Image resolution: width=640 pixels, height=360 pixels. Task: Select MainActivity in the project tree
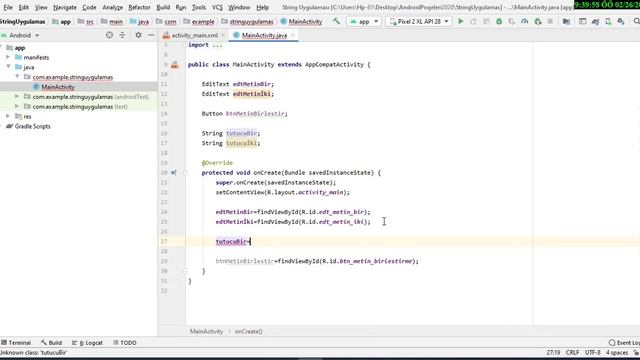(58, 87)
